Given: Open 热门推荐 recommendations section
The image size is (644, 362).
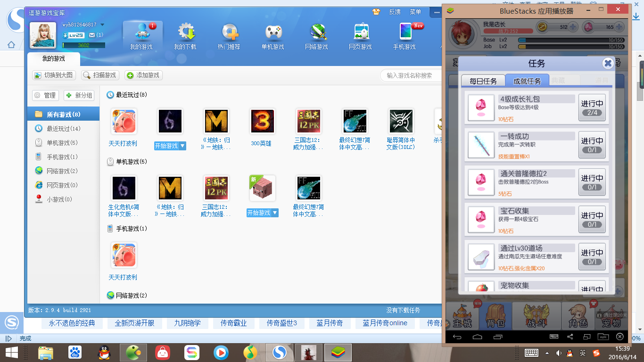Looking at the screenshot, I should (229, 36).
